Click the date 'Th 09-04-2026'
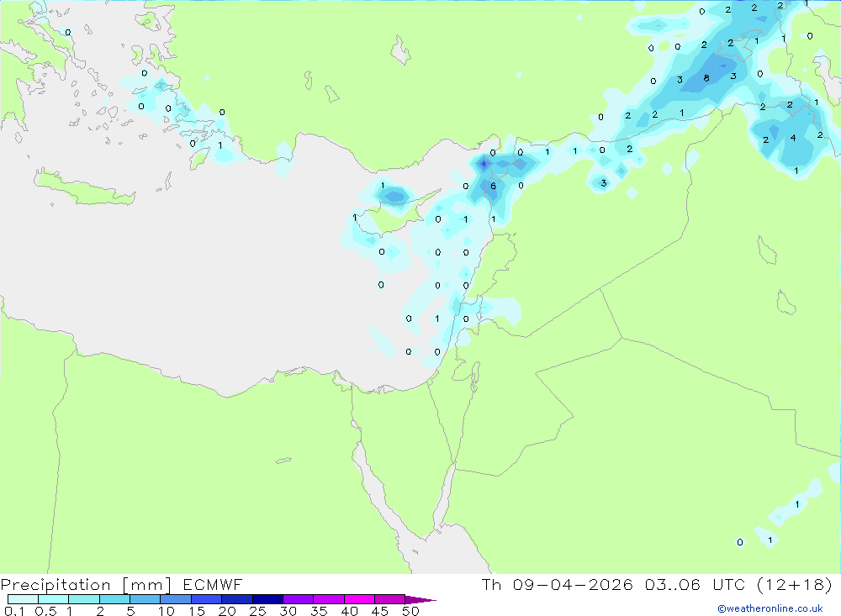 click(x=558, y=584)
